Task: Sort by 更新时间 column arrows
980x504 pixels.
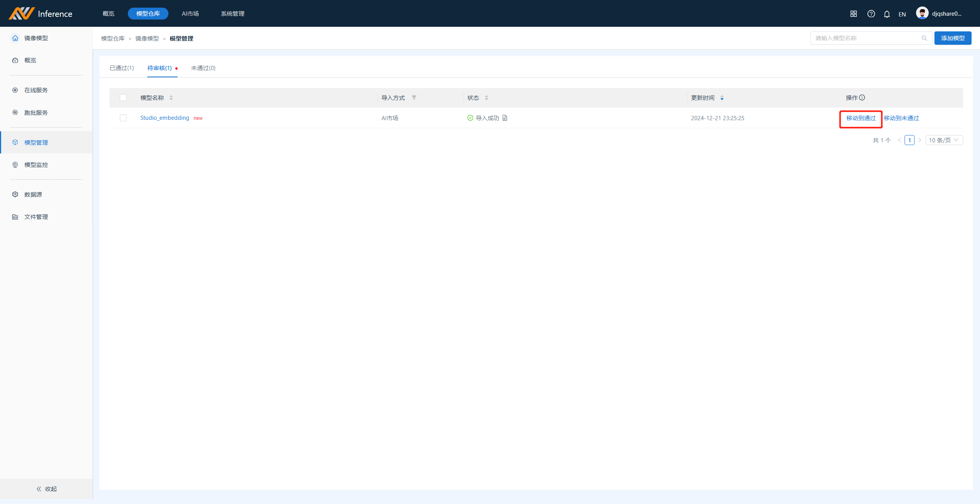Action: [722, 98]
